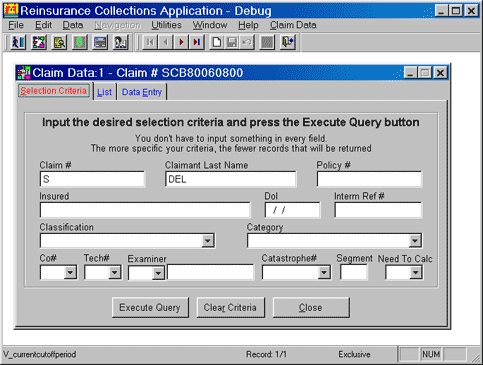Click the Policy # input field
483x365 pixels.
click(x=369, y=179)
